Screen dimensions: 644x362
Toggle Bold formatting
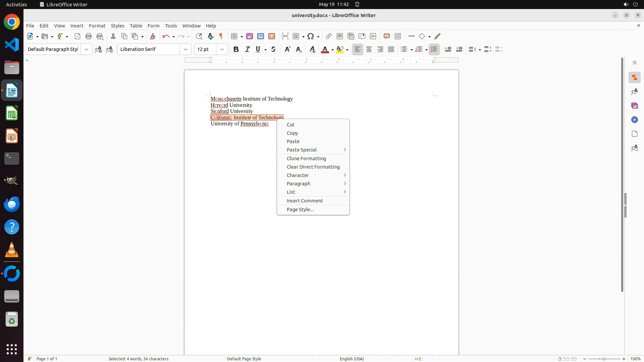click(x=236, y=49)
